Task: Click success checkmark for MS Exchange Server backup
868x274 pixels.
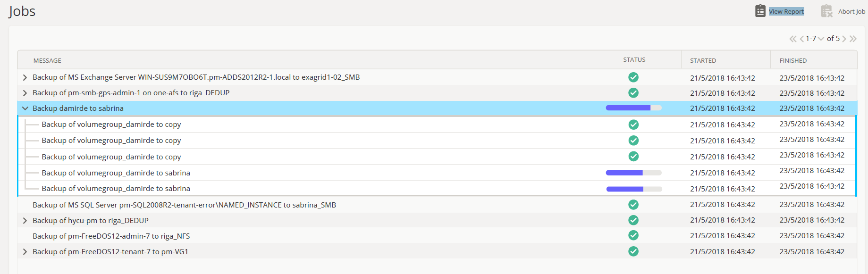Action: [x=633, y=77]
